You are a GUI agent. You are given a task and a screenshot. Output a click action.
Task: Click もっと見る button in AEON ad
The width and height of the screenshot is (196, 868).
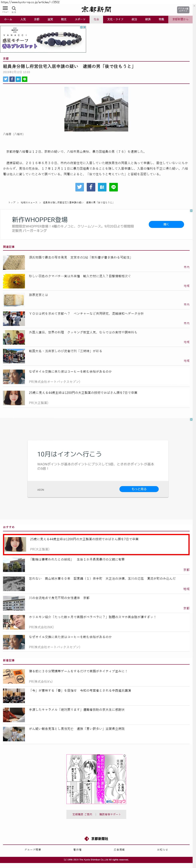139,489
